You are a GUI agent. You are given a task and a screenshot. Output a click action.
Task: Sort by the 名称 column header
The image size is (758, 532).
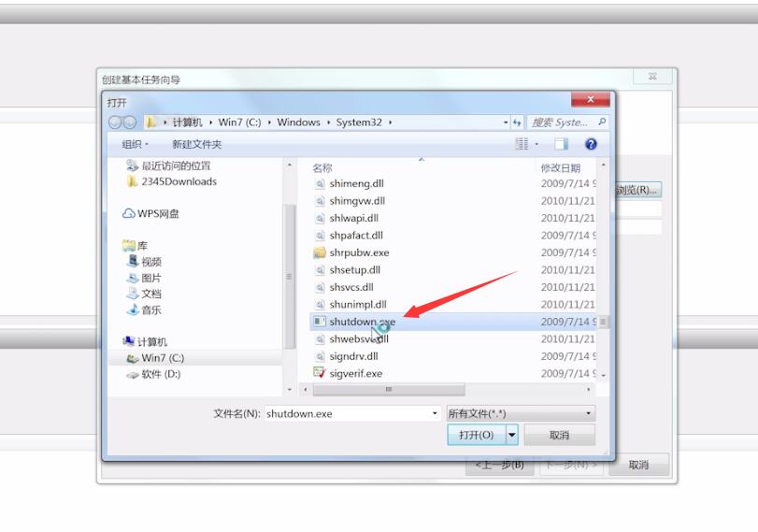click(x=322, y=167)
